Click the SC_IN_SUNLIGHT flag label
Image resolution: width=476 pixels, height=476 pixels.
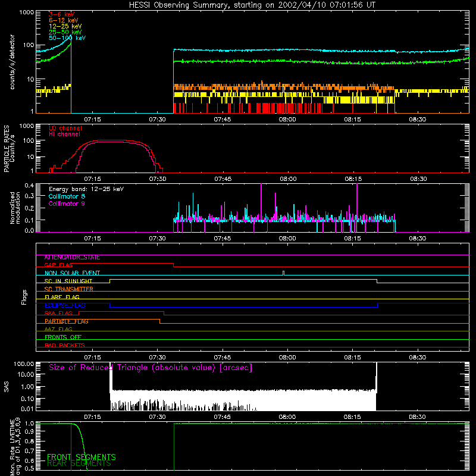68,281
